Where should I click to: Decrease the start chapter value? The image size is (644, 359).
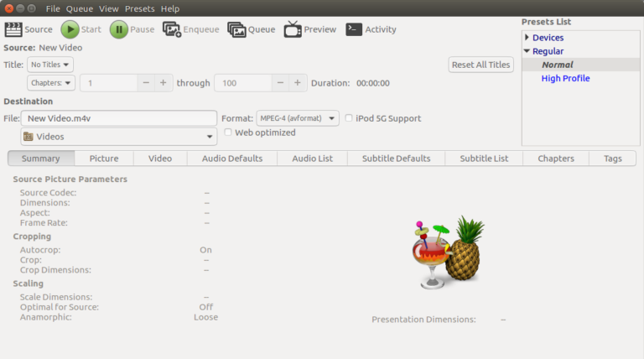click(x=146, y=83)
